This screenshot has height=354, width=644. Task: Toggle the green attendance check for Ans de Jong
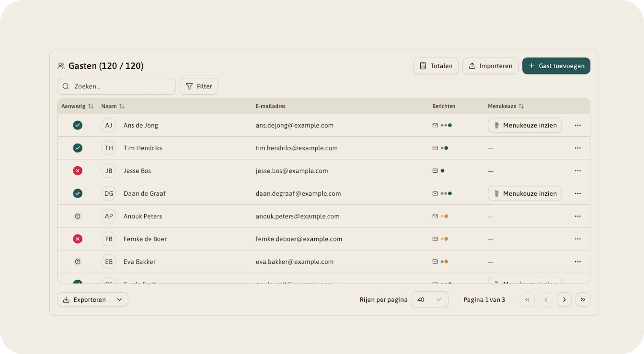(x=78, y=125)
